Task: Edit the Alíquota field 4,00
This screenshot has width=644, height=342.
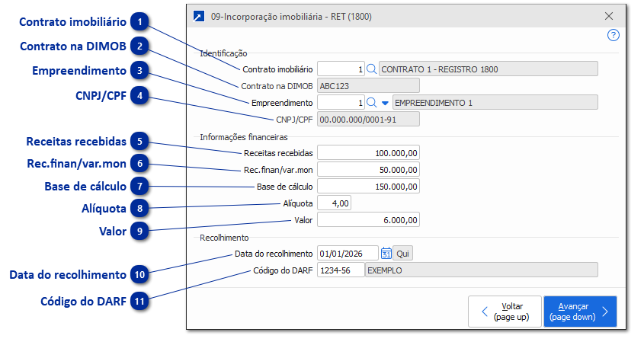Action: point(335,203)
